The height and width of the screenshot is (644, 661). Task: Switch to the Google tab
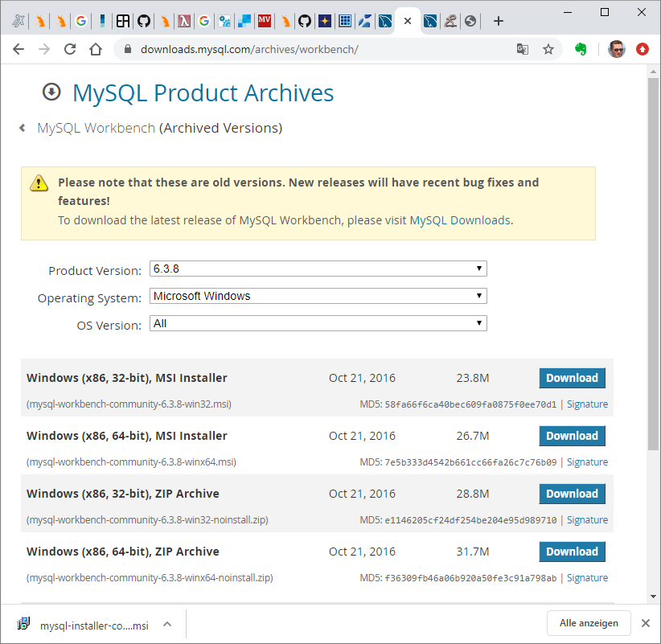coord(80,21)
